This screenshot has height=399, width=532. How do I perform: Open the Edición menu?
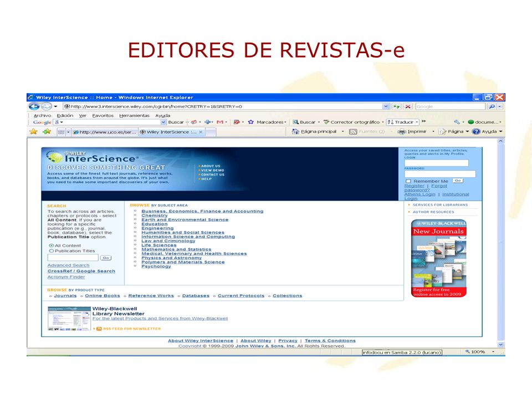tap(65, 116)
